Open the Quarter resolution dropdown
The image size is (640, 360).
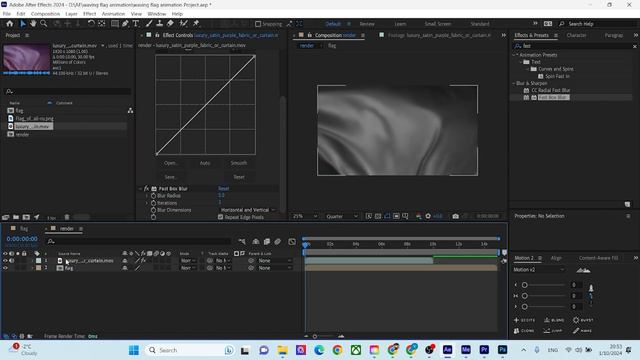342,216
